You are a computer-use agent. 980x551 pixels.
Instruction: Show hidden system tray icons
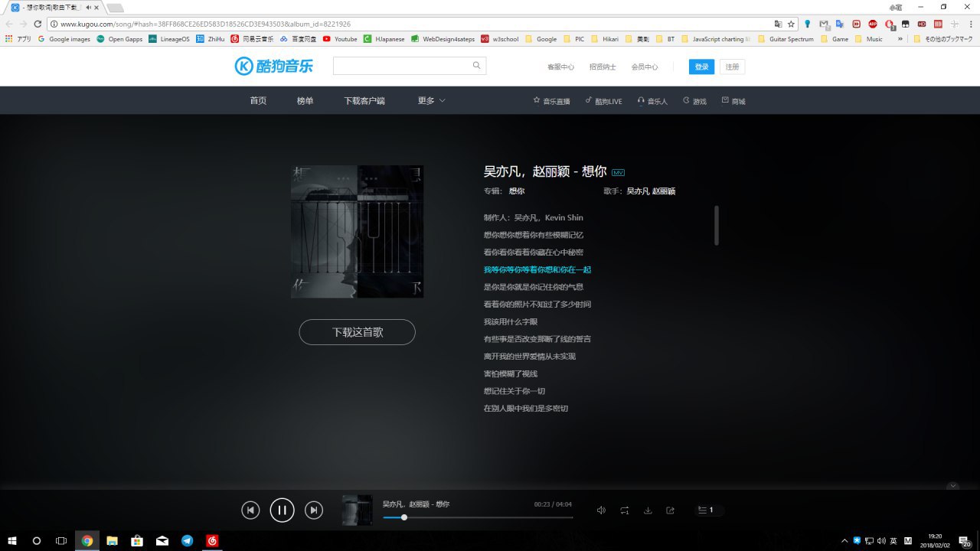click(x=844, y=540)
